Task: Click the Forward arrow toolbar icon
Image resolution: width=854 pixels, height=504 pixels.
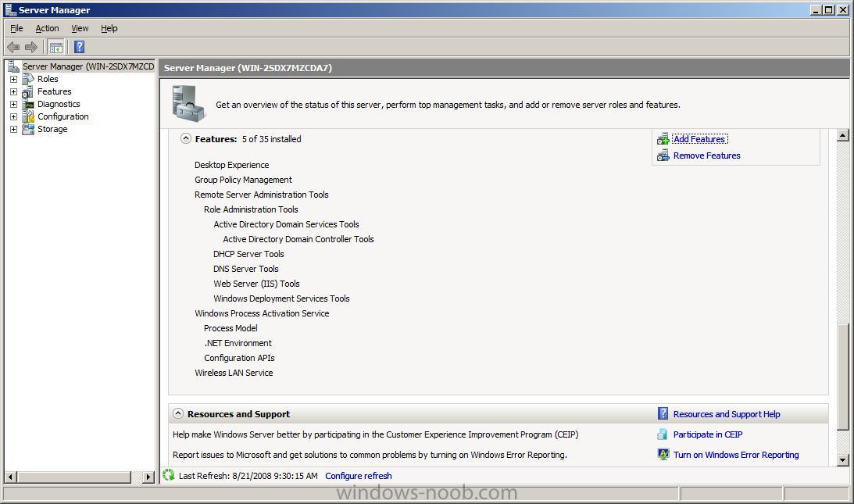Action: click(x=31, y=48)
